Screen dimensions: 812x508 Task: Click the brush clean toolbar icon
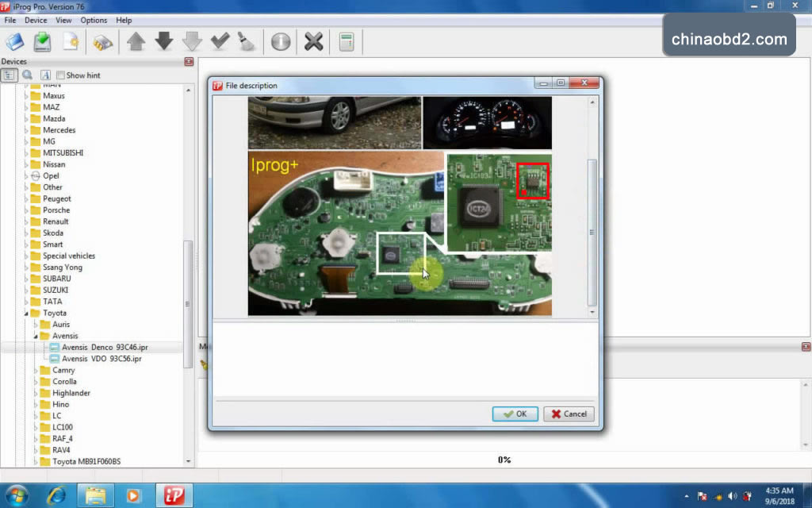(247, 41)
